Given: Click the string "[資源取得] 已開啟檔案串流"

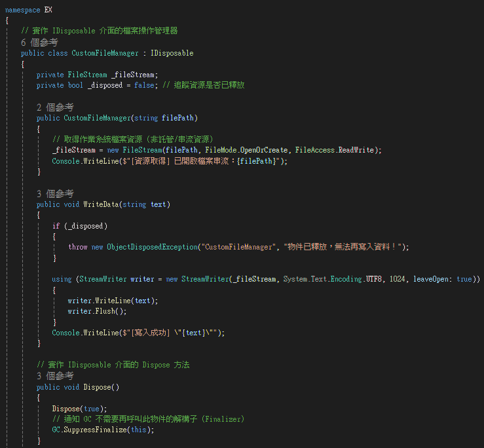Looking at the screenshot, I should point(184,161).
